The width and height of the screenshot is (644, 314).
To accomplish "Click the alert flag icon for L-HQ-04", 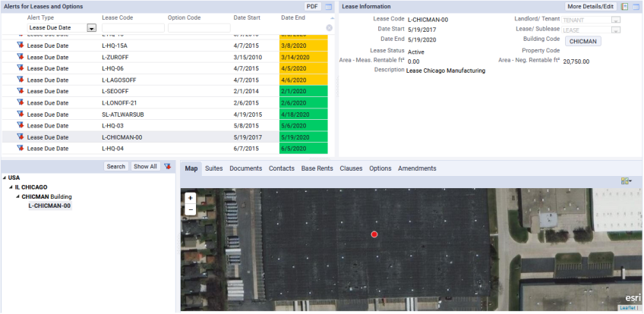I will coord(20,149).
